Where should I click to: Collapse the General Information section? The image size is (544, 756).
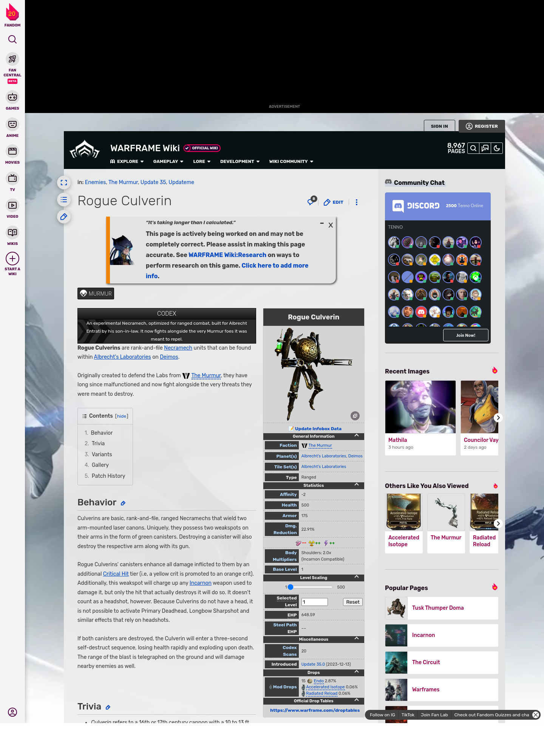click(x=357, y=436)
